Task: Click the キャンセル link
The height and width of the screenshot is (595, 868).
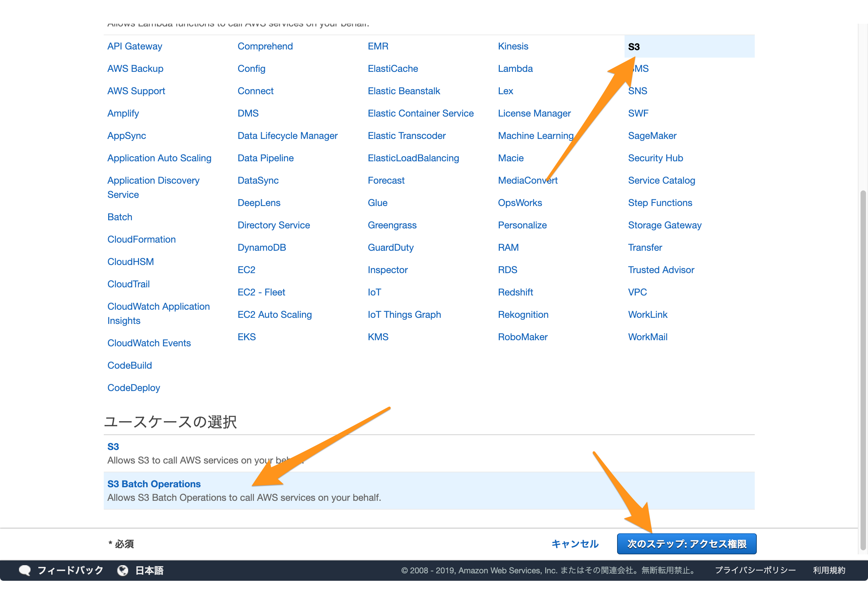Action: pos(575,543)
